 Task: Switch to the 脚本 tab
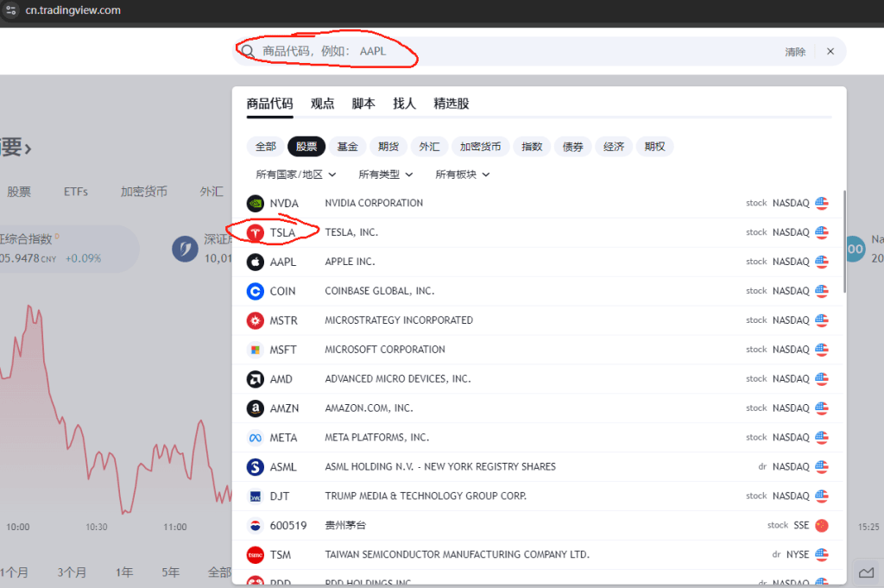[363, 104]
